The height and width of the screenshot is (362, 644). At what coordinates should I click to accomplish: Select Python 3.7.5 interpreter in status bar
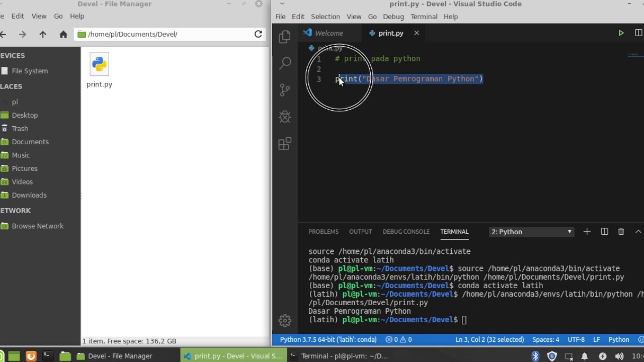(x=328, y=339)
